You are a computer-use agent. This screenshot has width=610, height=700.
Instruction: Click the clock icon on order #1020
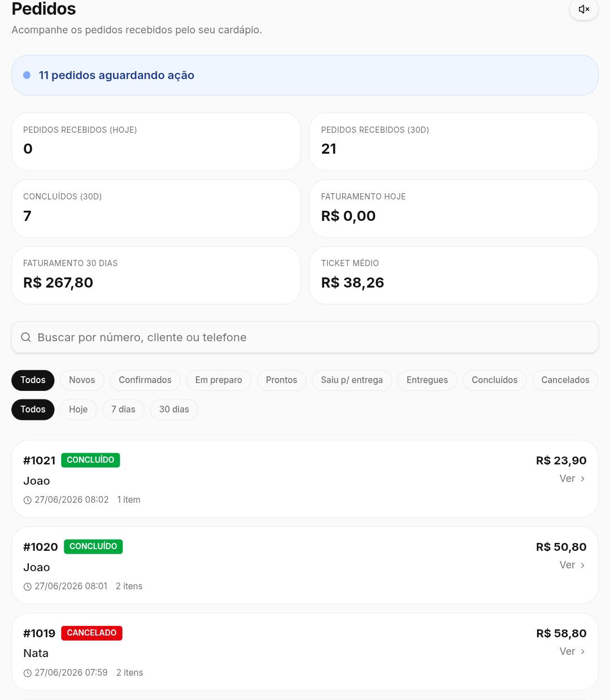28,586
